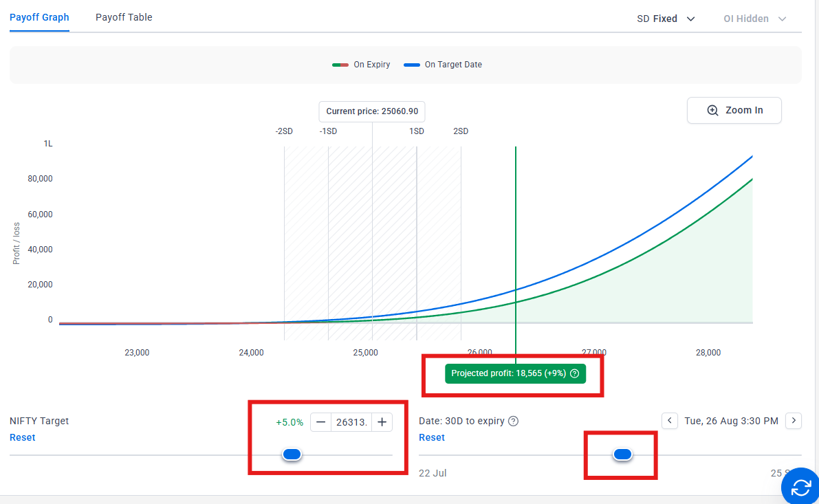Image resolution: width=819 pixels, height=504 pixels.
Task: Click help icon beside 30D to expiry
Action: click(513, 421)
